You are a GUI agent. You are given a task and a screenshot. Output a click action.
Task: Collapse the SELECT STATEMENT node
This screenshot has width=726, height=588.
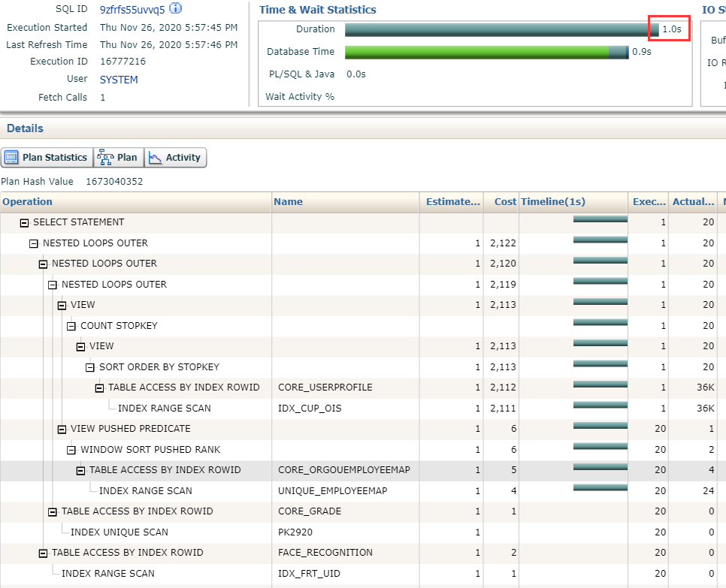tap(24, 223)
